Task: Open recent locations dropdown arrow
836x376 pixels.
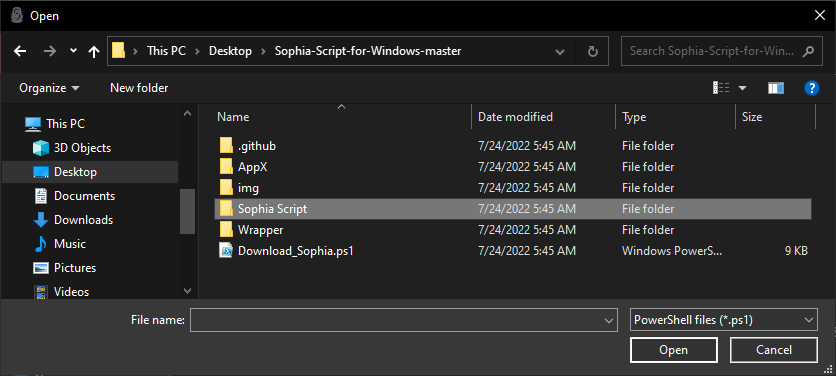Action: coord(74,51)
